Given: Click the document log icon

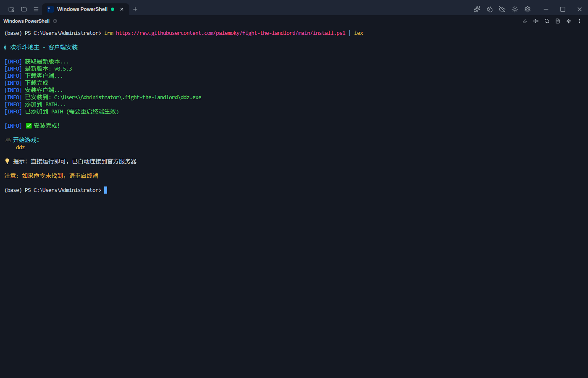Looking at the screenshot, I should (558, 21).
